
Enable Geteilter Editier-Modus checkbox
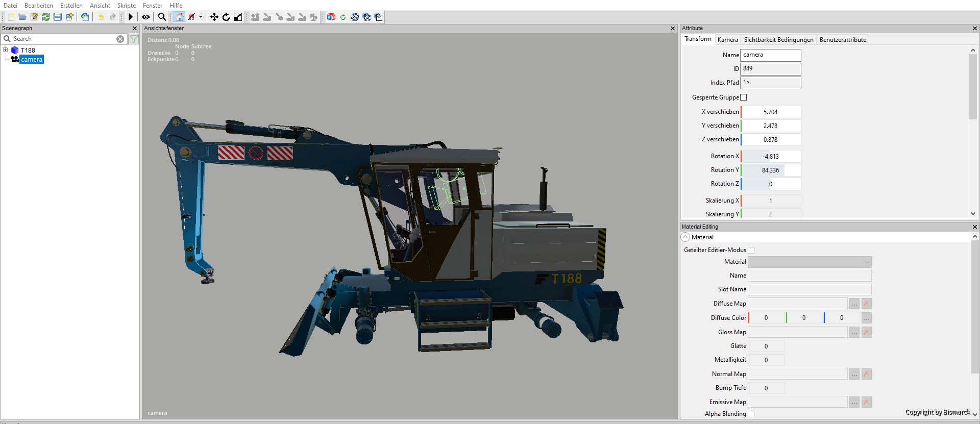(x=751, y=250)
